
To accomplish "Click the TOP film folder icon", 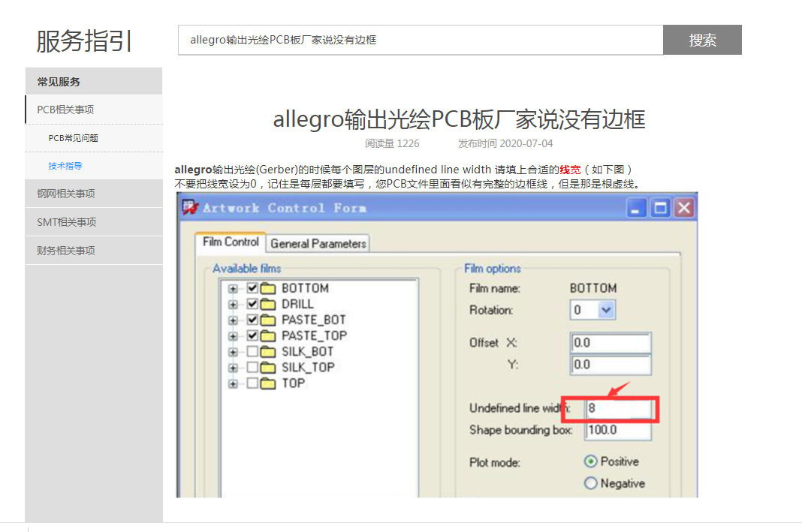I will pos(268,383).
